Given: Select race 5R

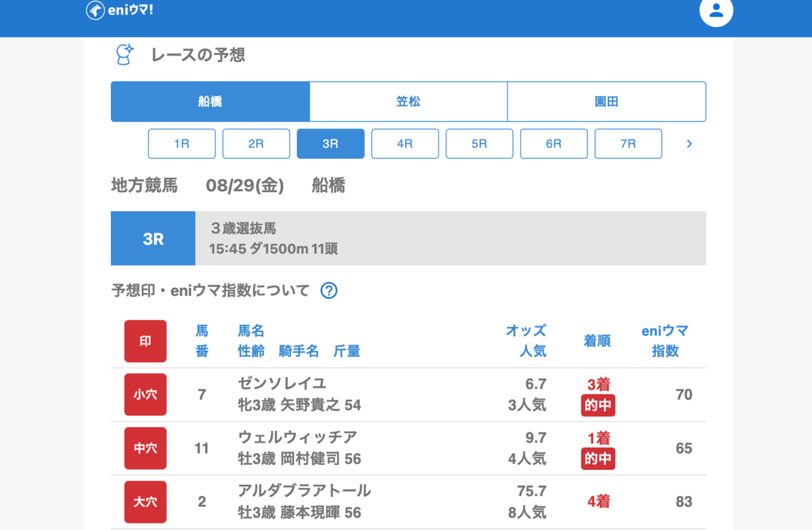Looking at the screenshot, I should click(x=480, y=144).
